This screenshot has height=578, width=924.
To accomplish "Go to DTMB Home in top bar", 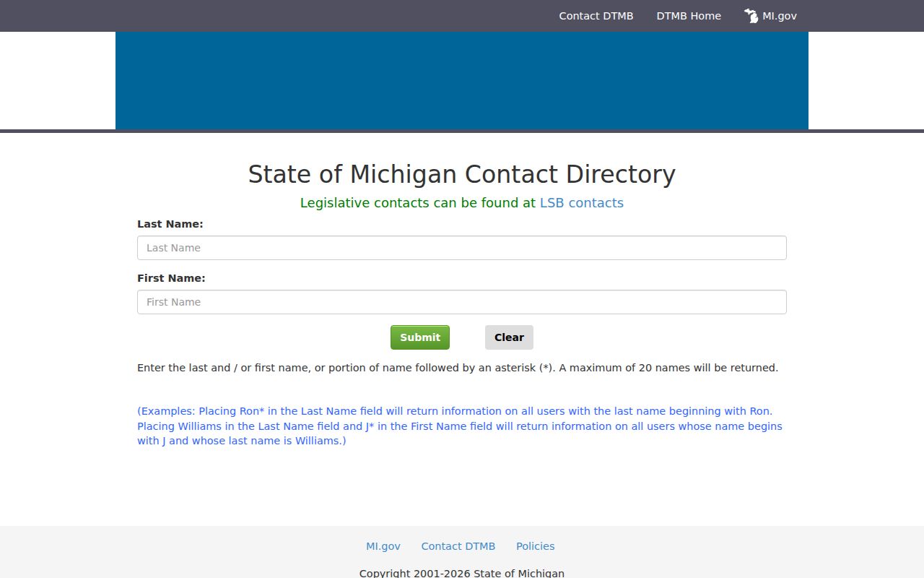I will (689, 16).
